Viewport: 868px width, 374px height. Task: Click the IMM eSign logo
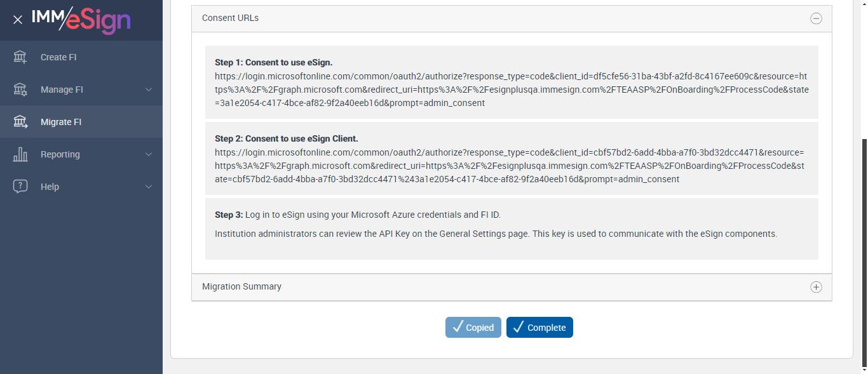pyautogui.click(x=81, y=20)
